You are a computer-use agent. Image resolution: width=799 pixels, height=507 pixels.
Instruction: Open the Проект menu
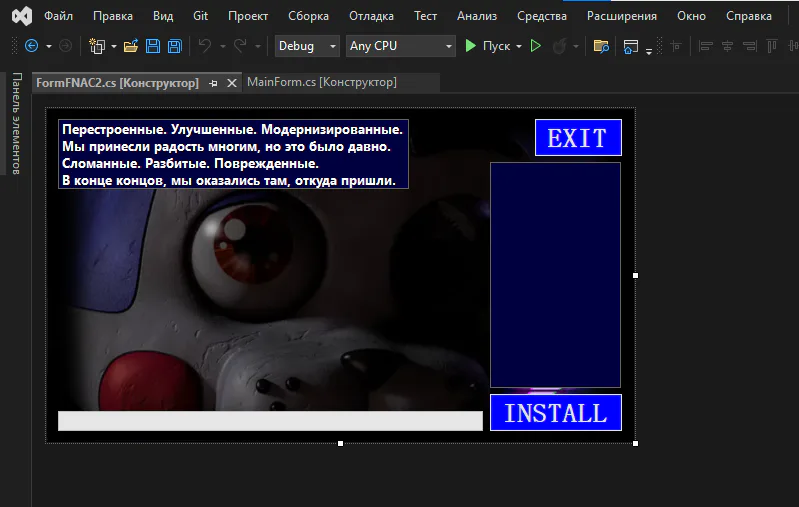coord(248,16)
